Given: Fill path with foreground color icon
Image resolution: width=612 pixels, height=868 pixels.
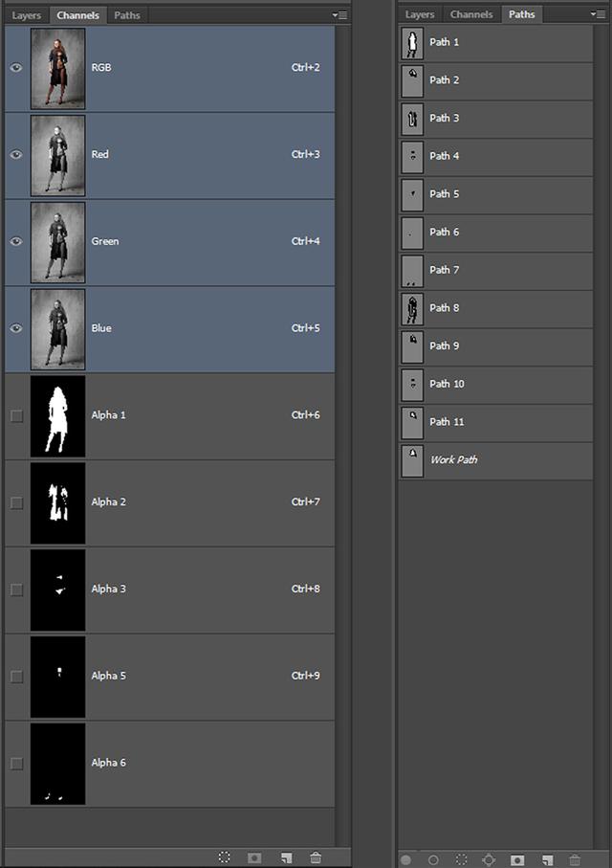Looking at the screenshot, I should point(405,859).
